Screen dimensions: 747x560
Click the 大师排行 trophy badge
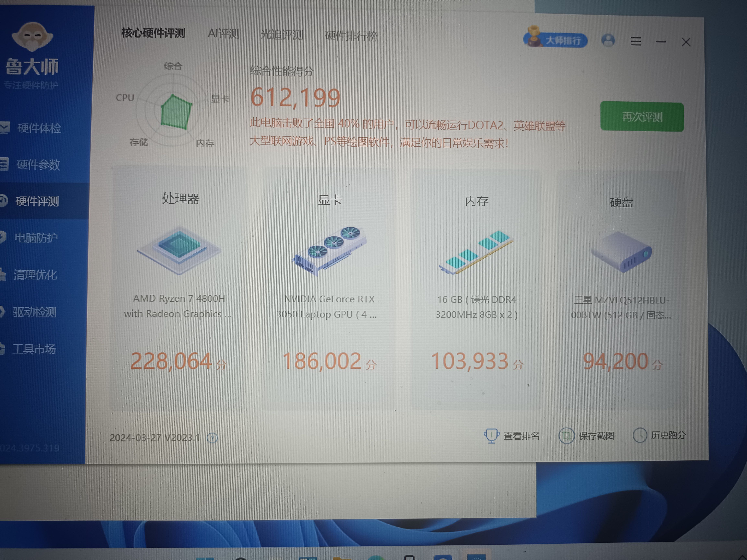555,40
